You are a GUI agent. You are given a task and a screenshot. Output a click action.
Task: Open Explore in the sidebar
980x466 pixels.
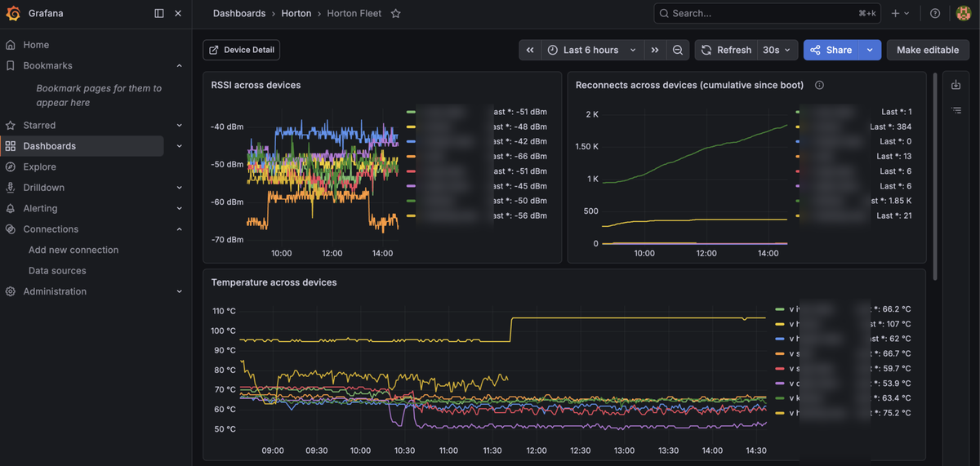(x=39, y=166)
